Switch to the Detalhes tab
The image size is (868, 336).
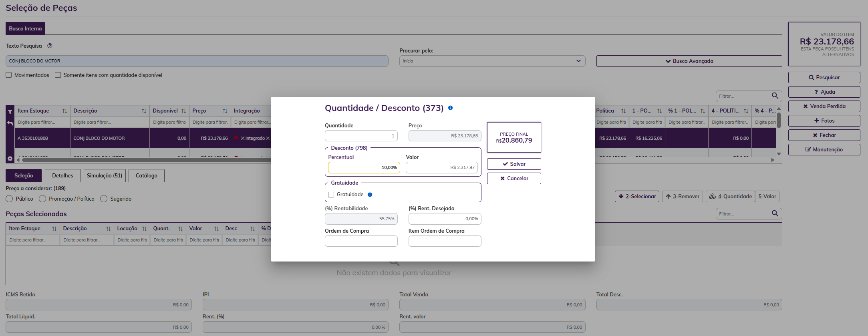(x=62, y=175)
